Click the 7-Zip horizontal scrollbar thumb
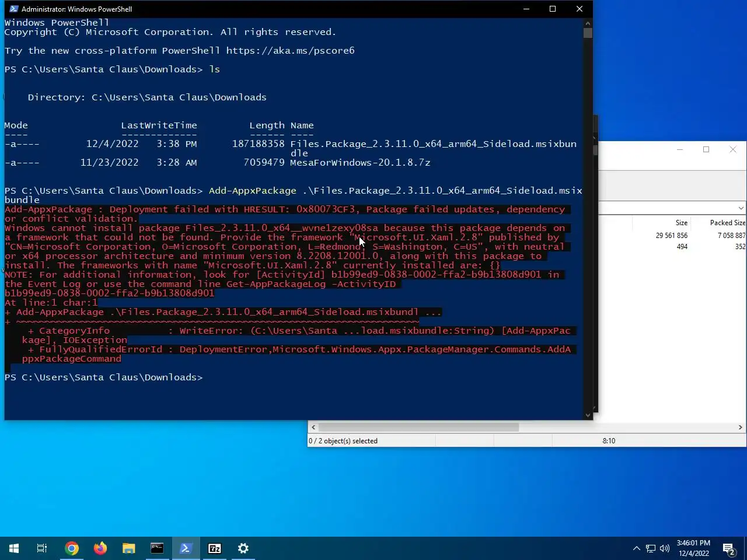 (418, 428)
